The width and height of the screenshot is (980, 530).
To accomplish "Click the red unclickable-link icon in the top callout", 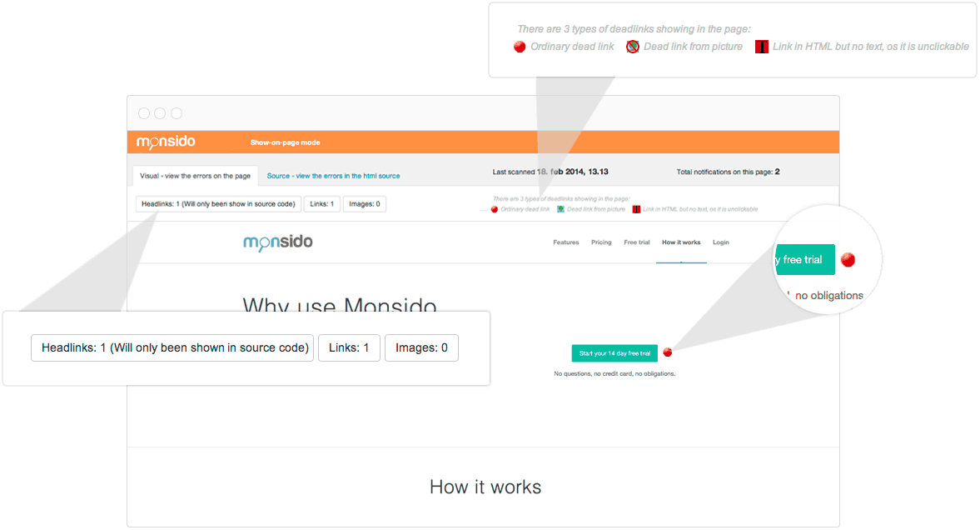I will pos(762,47).
